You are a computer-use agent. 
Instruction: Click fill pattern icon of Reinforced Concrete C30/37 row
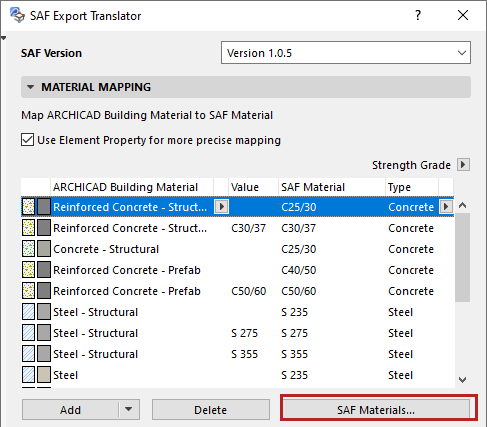[28, 228]
